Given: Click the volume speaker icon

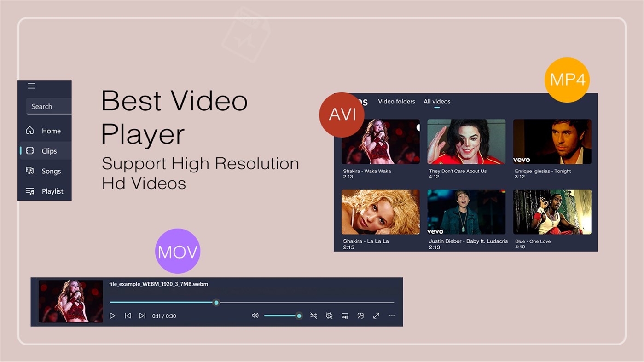Looking at the screenshot, I should [255, 316].
